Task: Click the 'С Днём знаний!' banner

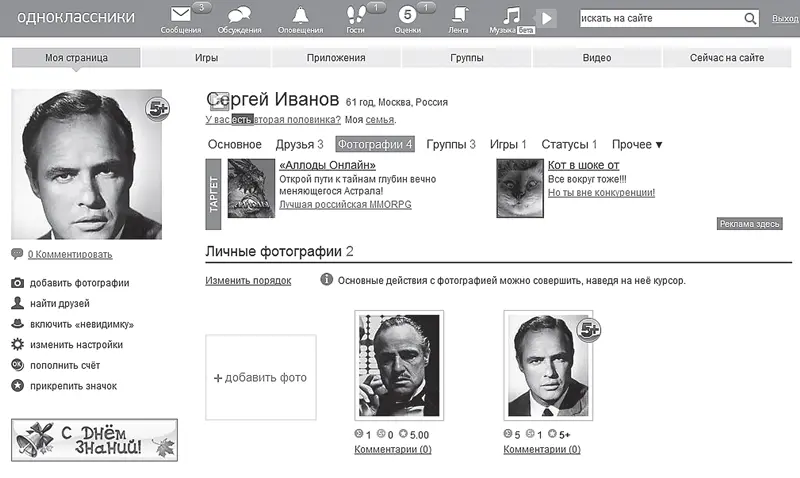Action: pyautogui.click(x=94, y=440)
